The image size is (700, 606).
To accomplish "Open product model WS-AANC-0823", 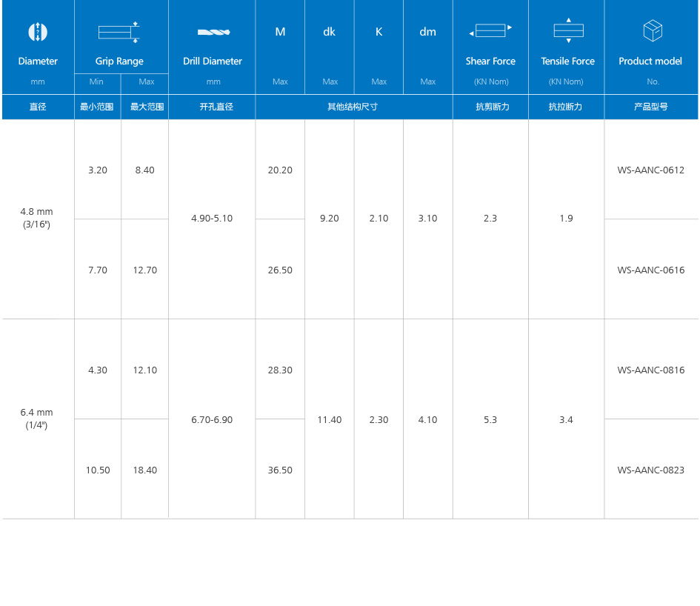I will [x=650, y=470].
